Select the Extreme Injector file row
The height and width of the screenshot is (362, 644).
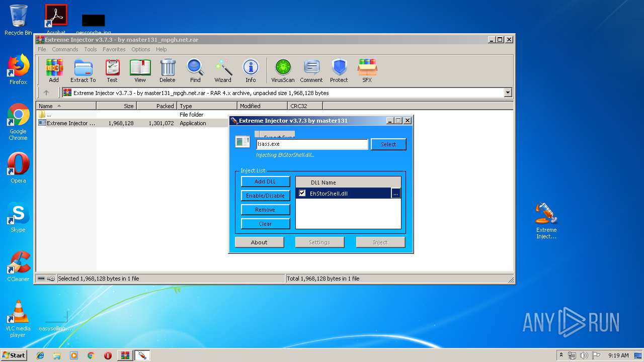(x=133, y=123)
